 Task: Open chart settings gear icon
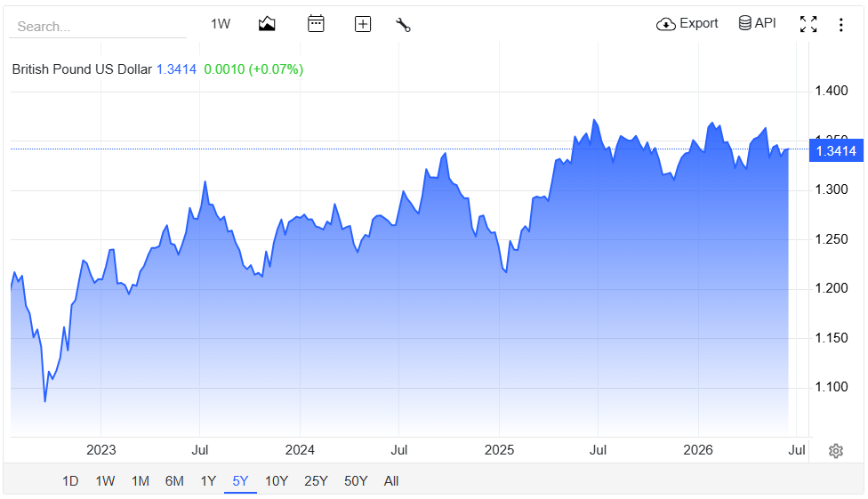(836, 451)
